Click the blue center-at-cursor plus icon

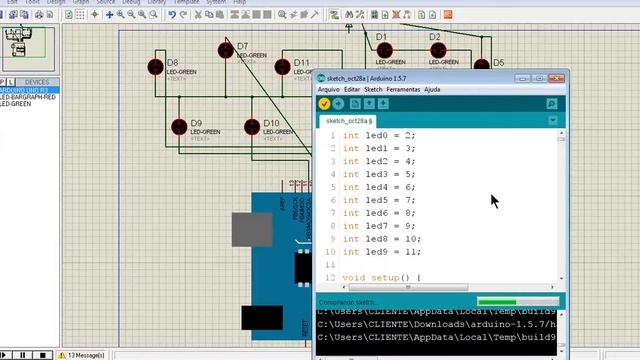pyautogui.click(x=109, y=15)
